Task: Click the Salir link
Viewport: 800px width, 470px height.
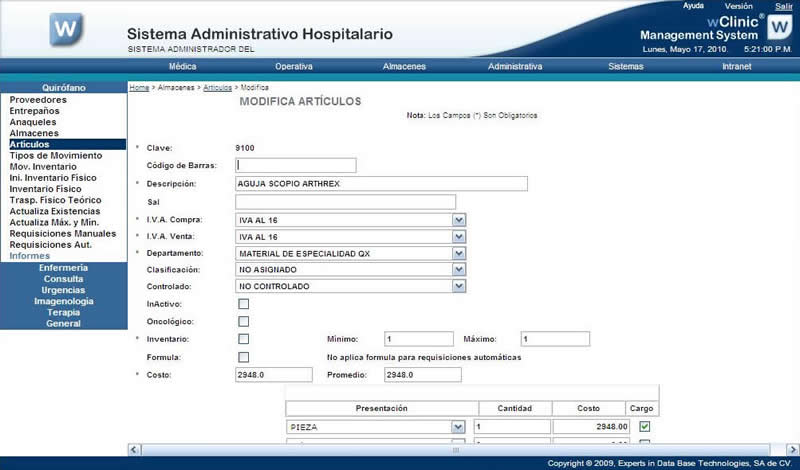Action: click(x=783, y=6)
